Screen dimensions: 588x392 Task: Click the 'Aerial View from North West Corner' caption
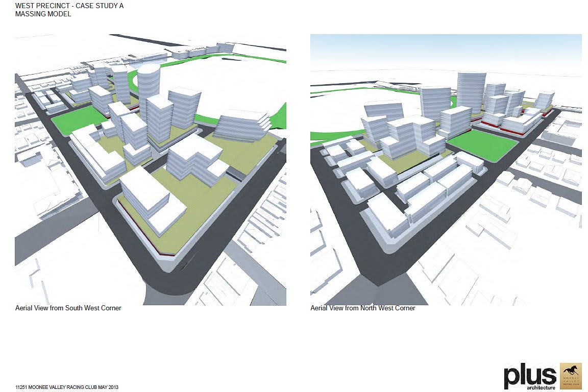[362, 308]
